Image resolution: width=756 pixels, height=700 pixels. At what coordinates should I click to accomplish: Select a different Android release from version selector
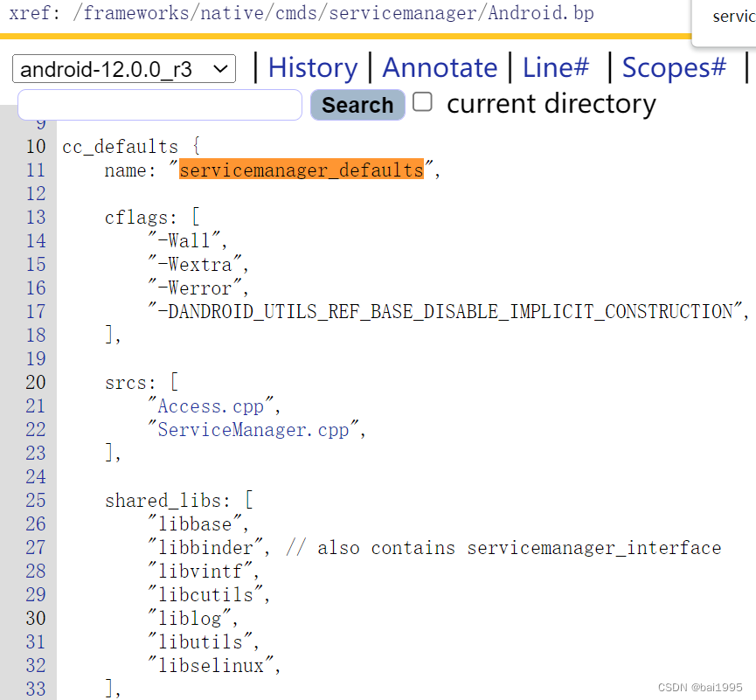122,69
